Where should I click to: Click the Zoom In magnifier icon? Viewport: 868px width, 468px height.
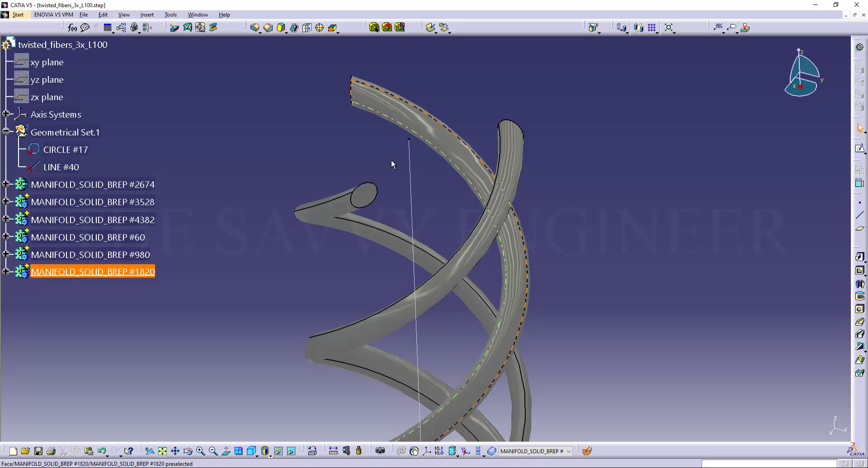[x=200, y=451]
